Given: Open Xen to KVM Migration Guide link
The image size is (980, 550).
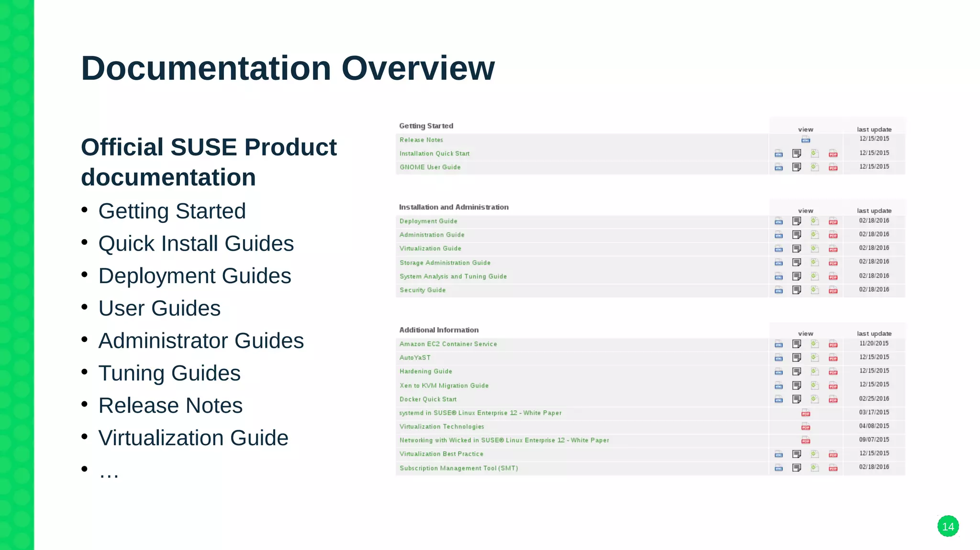Looking at the screenshot, I should [x=444, y=385].
